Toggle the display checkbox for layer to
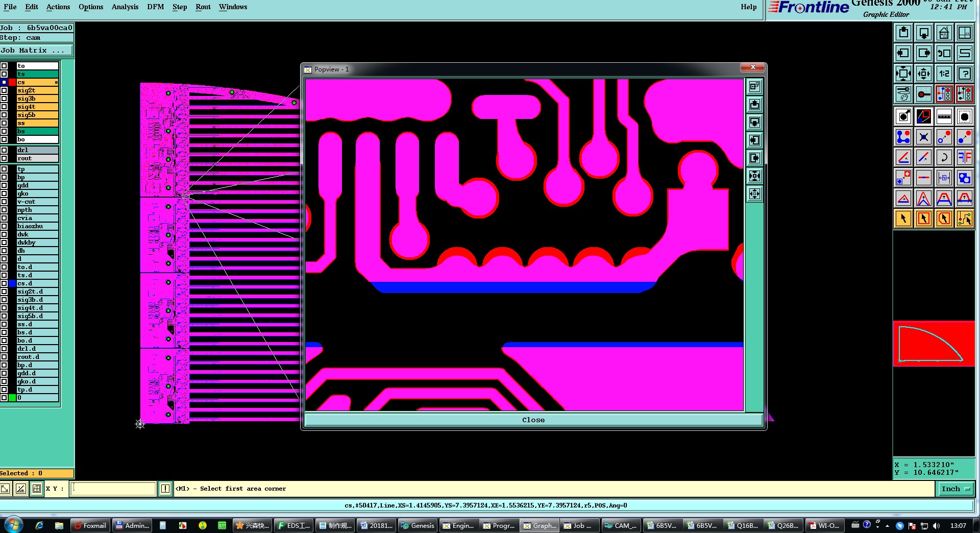The height and width of the screenshot is (533, 980). click(x=4, y=66)
